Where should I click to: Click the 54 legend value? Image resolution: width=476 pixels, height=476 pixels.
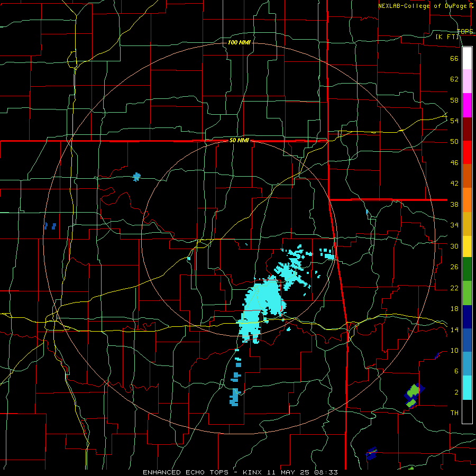(x=454, y=121)
